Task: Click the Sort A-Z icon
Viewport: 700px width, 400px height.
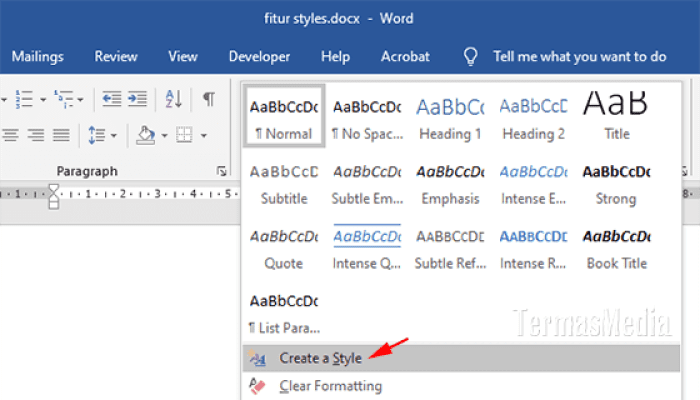Action: [173, 99]
